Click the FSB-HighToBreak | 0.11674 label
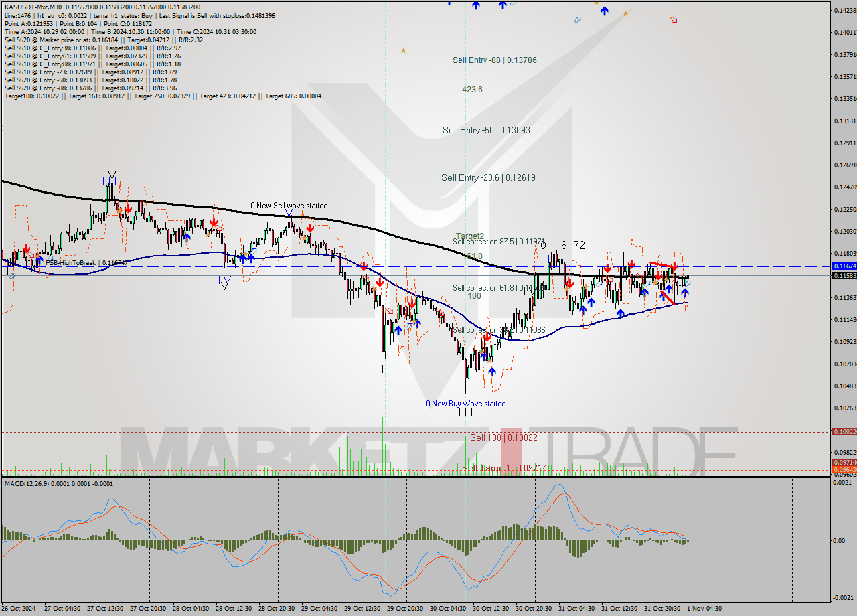The height and width of the screenshot is (616, 857). pos(86,263)
